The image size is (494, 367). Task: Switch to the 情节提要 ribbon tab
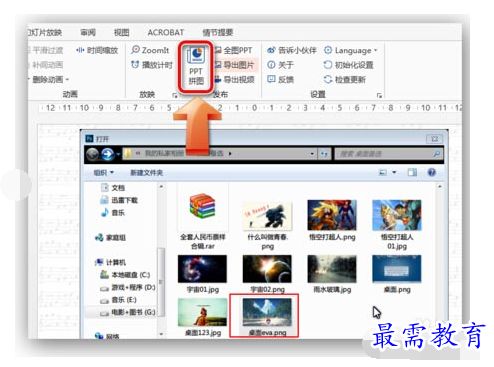tap(218, 32)
